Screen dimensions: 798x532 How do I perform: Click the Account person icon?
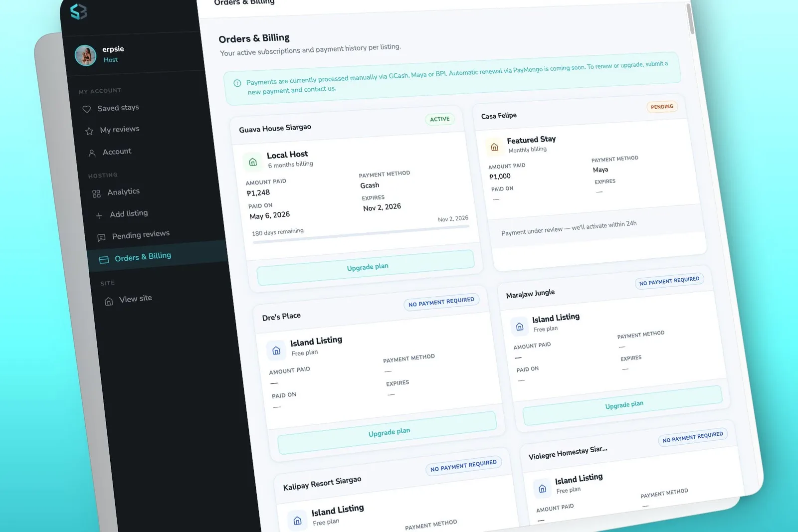[92, 153]
